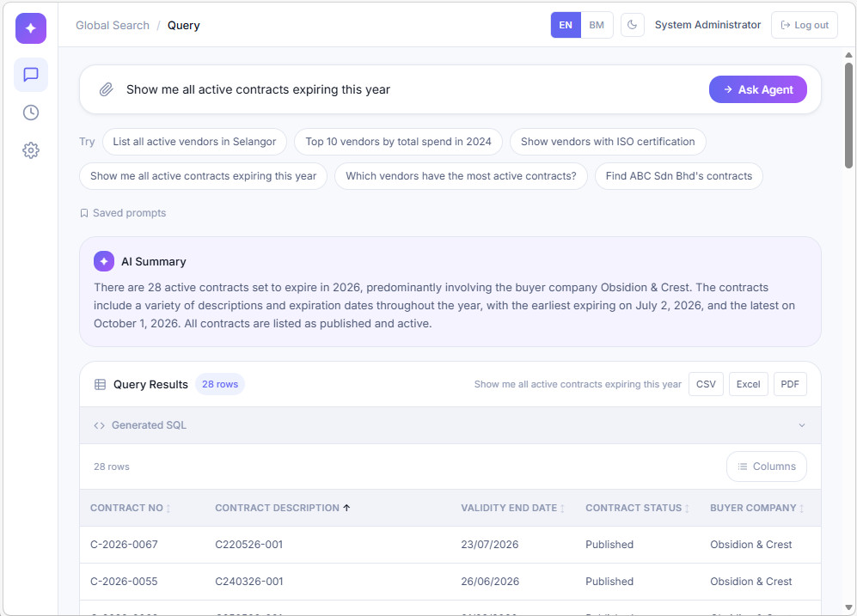Screen dimensions: 857x616
Task: Click description C240326-001
Action: pos(249,582)
